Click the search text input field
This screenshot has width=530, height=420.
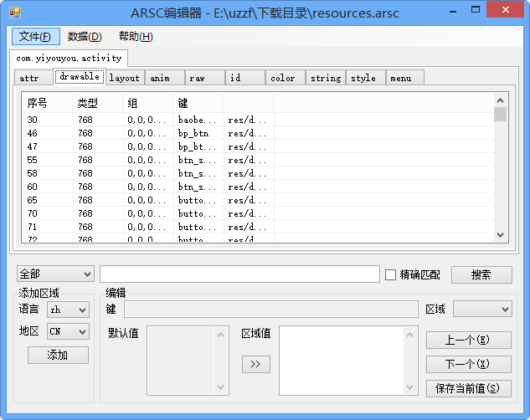[x=239, y=274]
